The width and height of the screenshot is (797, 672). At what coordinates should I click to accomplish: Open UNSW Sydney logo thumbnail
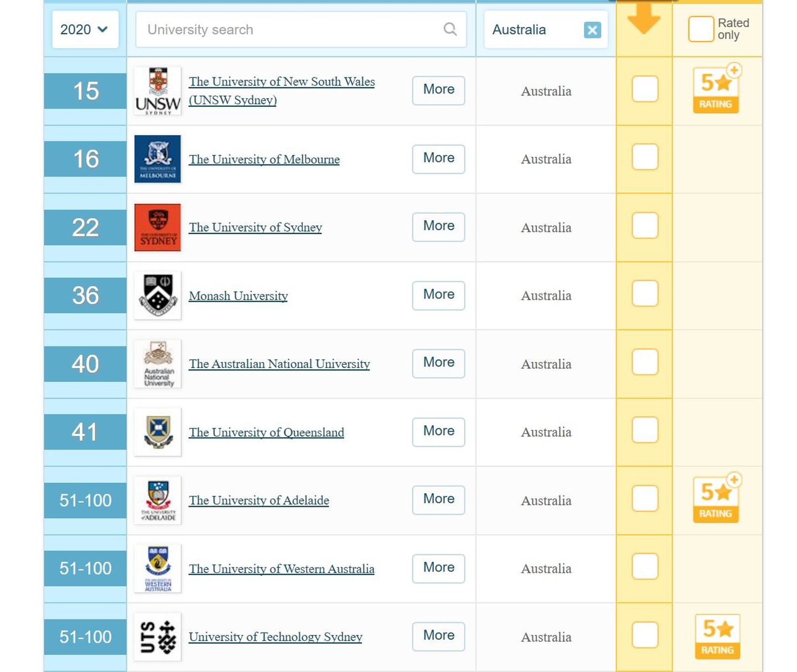[x=158, y=91]
